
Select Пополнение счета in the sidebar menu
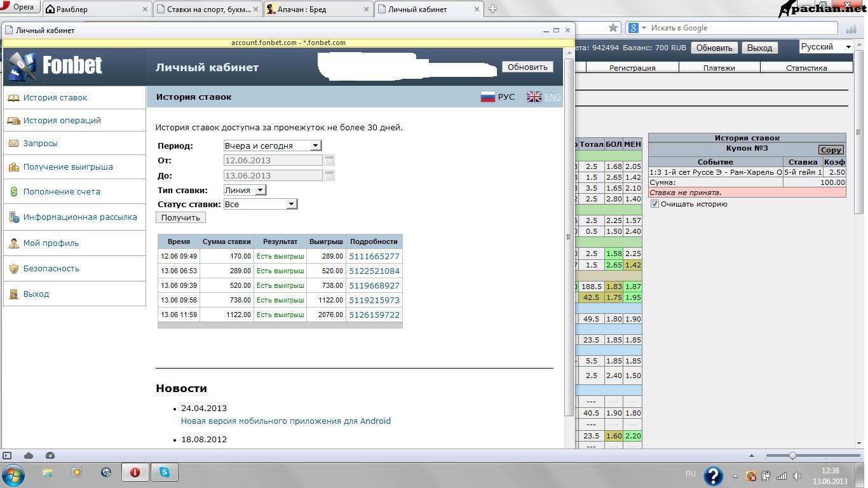tap(62, 191)
